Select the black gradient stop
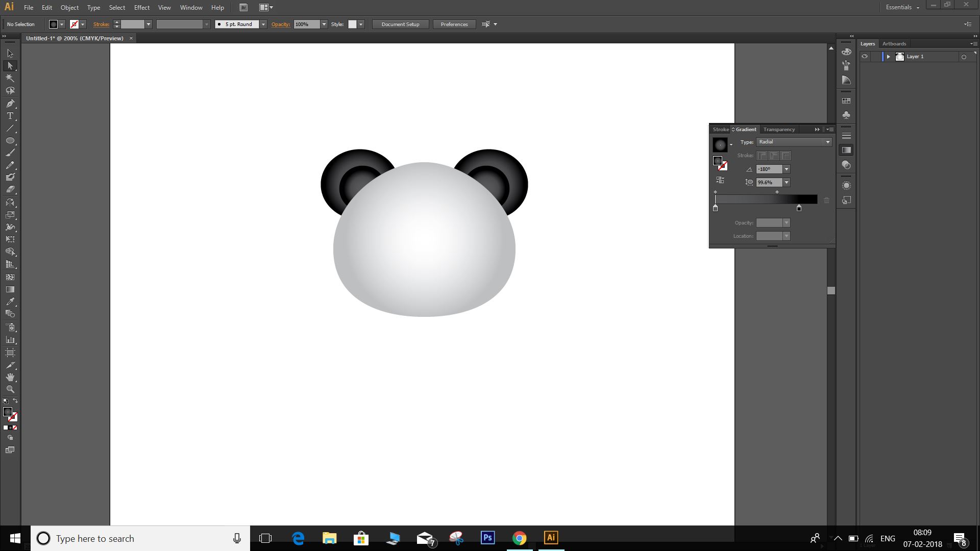The image size is (980, 551). click(x=799, y=208)
